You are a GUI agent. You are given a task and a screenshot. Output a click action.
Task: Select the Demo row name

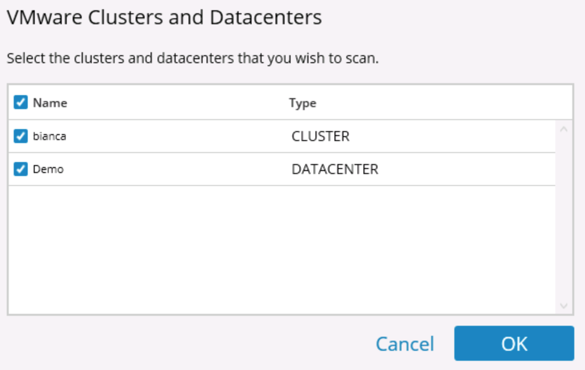[48, 169]
